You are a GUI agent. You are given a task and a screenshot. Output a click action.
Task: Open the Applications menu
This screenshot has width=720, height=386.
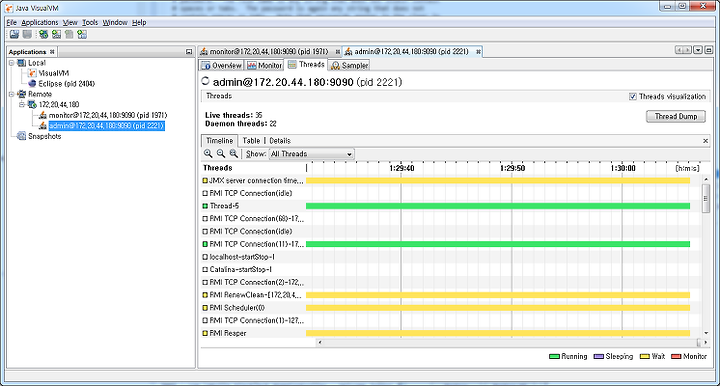(40, 22)
